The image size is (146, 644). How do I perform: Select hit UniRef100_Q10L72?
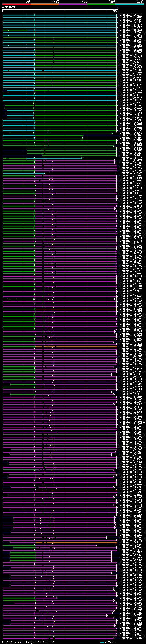coord(131,82)
